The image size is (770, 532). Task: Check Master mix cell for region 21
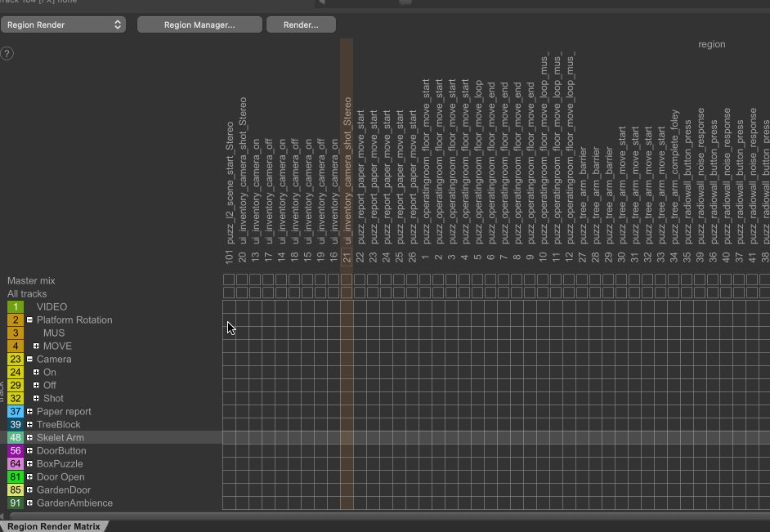(x=347, y=279)
